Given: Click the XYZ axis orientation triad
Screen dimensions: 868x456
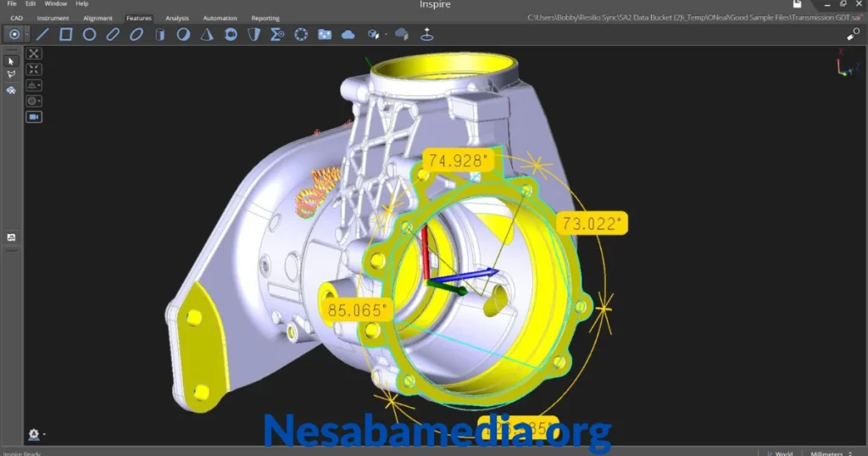Looking at the screenshot, I should [x=847, y=64].
